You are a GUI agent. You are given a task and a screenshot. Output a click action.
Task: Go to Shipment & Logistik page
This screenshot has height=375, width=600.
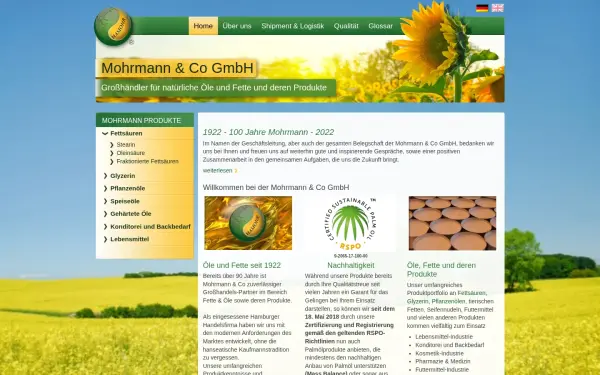[x=293, y=26]
